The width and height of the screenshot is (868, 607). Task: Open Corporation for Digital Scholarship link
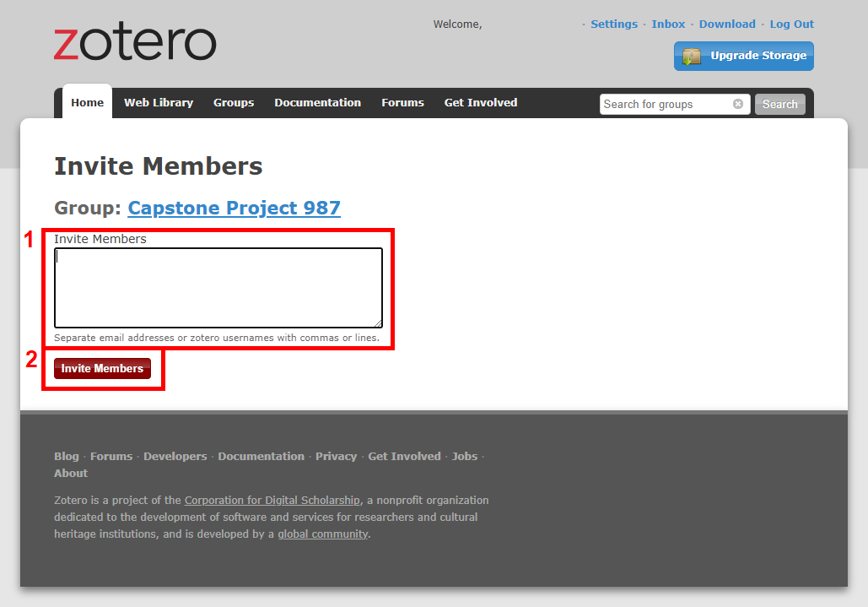point(272,501)
